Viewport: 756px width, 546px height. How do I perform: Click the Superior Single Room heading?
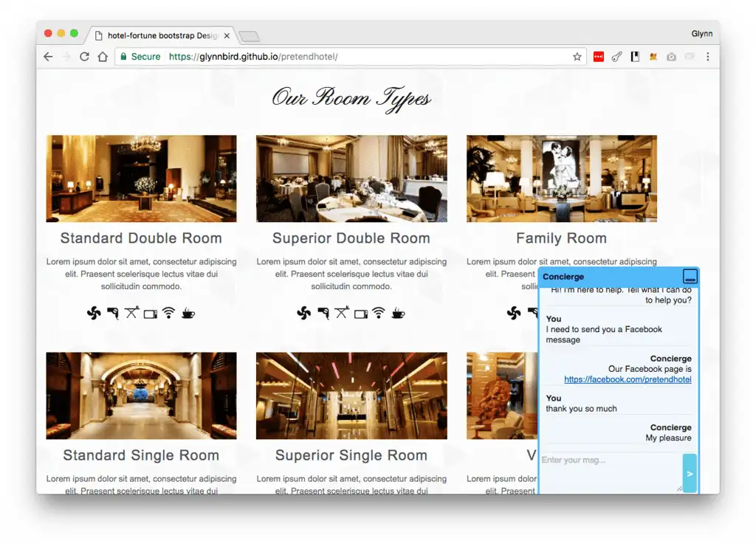pos(351,455)
